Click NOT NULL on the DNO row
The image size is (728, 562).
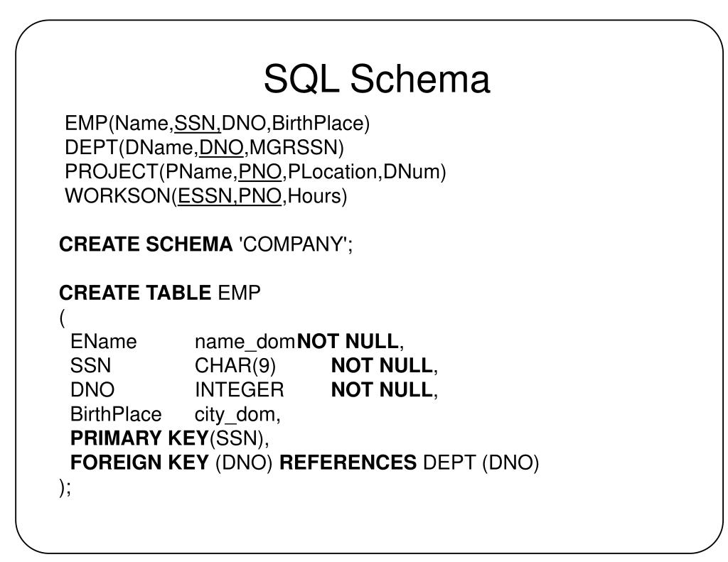pyautogui.click(x=382, y=390)
